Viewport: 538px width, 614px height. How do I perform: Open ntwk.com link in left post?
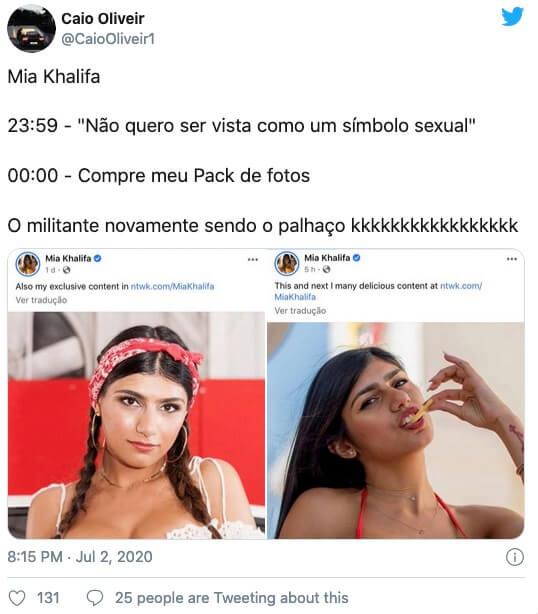172,286
